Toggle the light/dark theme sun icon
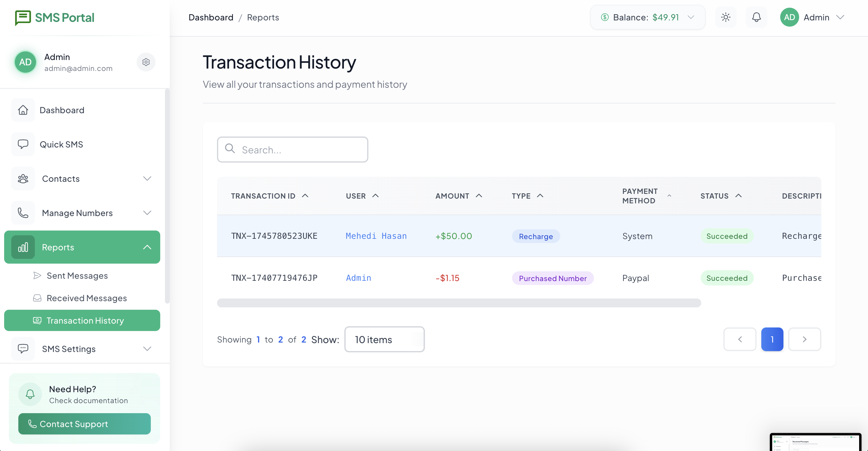The height and width of the screenshot is (451, 868). [x=726, y=17]
